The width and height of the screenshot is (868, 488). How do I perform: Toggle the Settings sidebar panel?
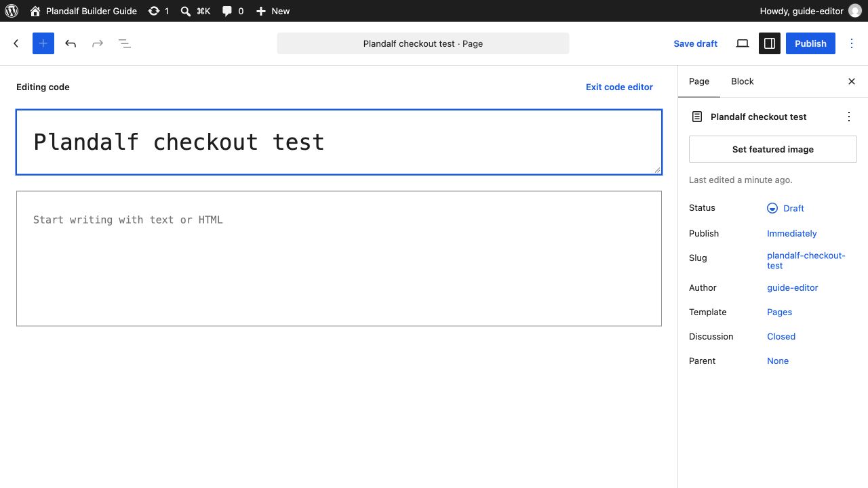pos(770,43)
